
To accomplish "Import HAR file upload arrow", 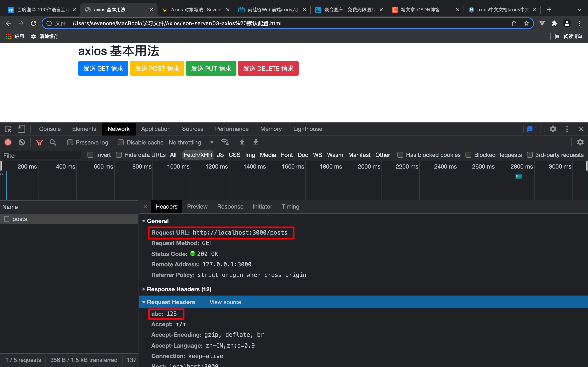I will pyautogui.click(x=242, y=142).
